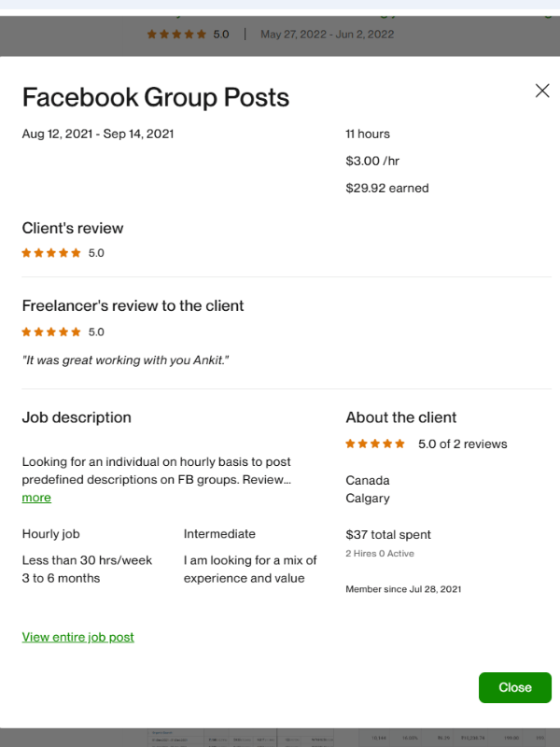The image size is (560, 747).
Task: Click the 'Intermediate' experience level label
Action: click(219, 534)
